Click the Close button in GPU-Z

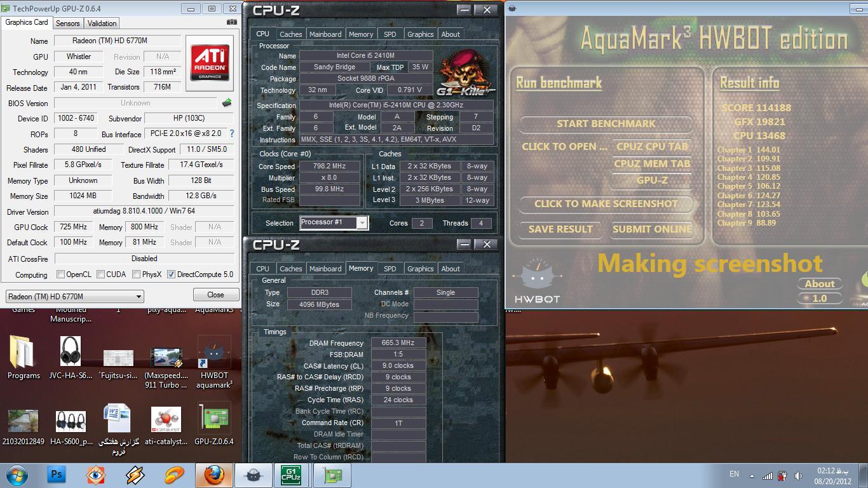tap(215, 295)
